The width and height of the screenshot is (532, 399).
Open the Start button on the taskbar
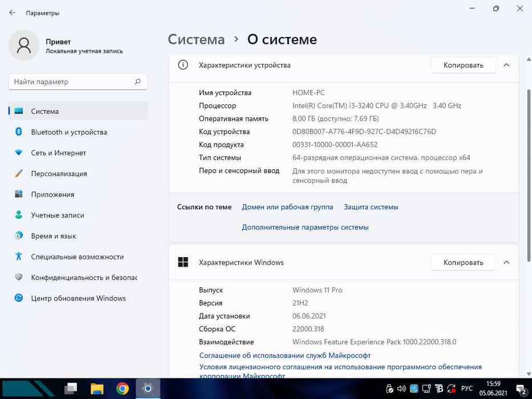click(x=27, y=389)
